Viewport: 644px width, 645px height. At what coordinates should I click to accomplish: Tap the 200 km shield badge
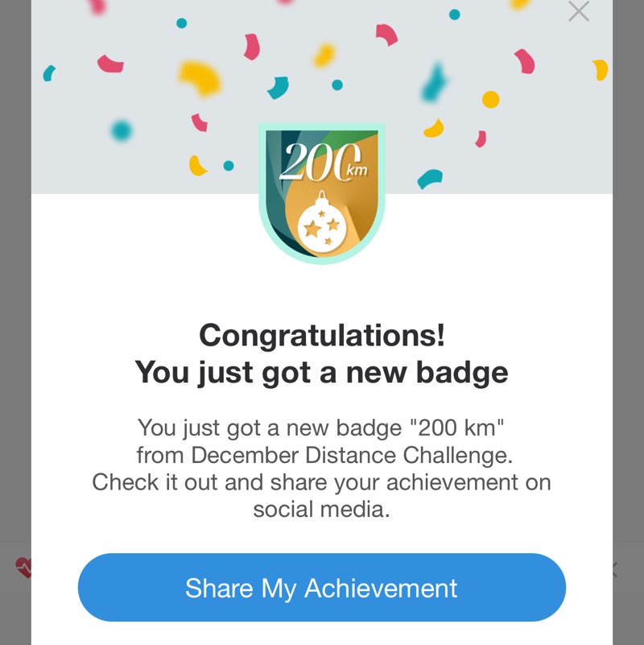(x=321, y=193)
